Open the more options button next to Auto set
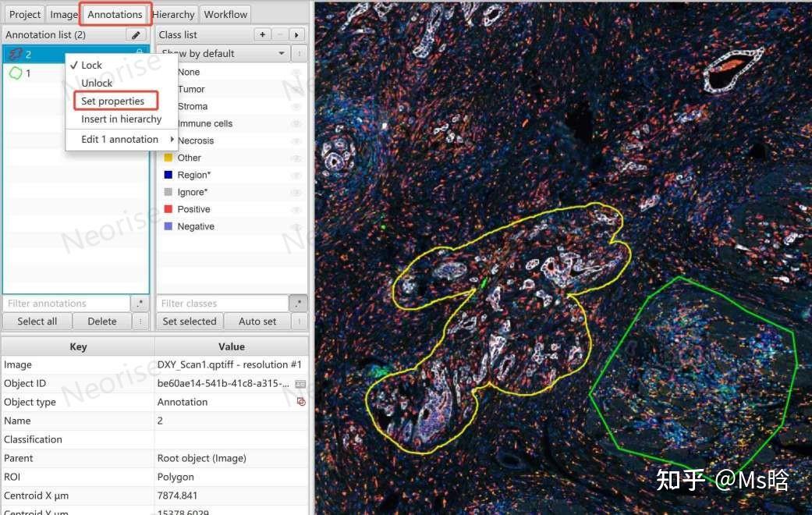 pos(299,321)
